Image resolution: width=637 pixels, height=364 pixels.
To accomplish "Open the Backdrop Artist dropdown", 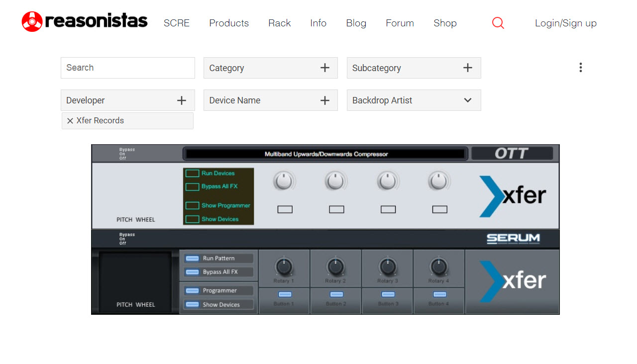I will (x=414, y=100).
